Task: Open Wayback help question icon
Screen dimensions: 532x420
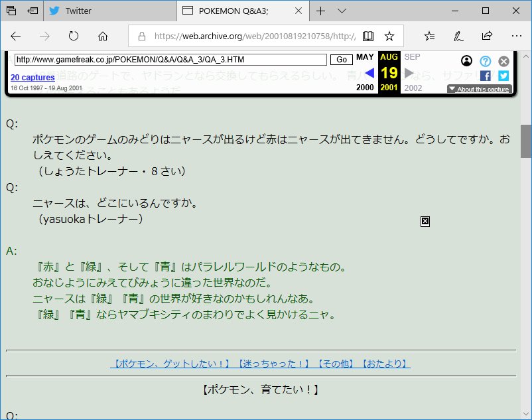Action: tap(485, 61)
